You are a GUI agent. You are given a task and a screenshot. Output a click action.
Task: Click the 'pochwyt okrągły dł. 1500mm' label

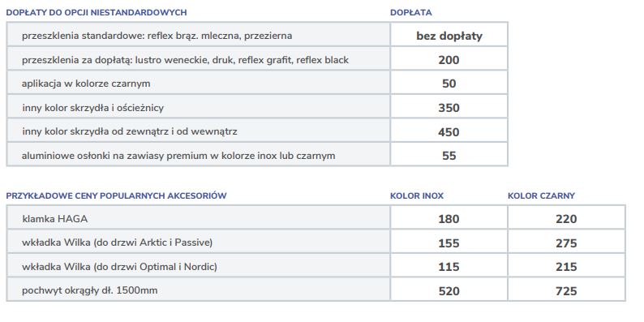(x=89, y=291)
